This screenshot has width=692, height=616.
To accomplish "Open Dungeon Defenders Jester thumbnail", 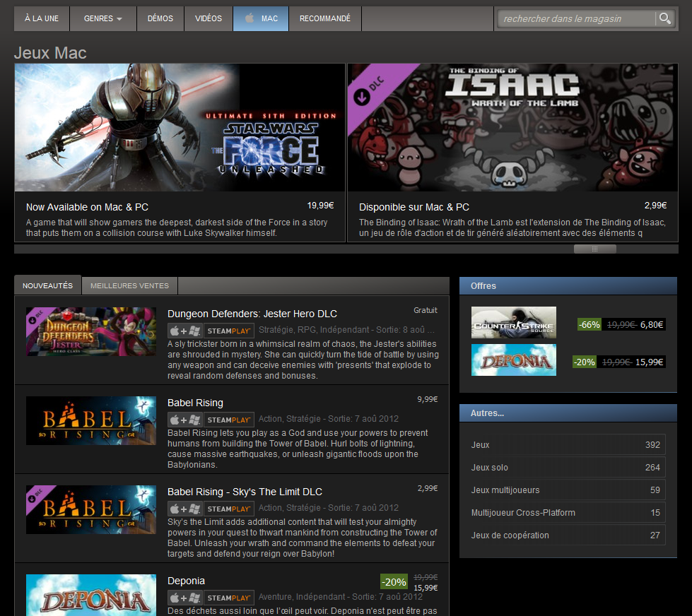I will click(91, 331).
